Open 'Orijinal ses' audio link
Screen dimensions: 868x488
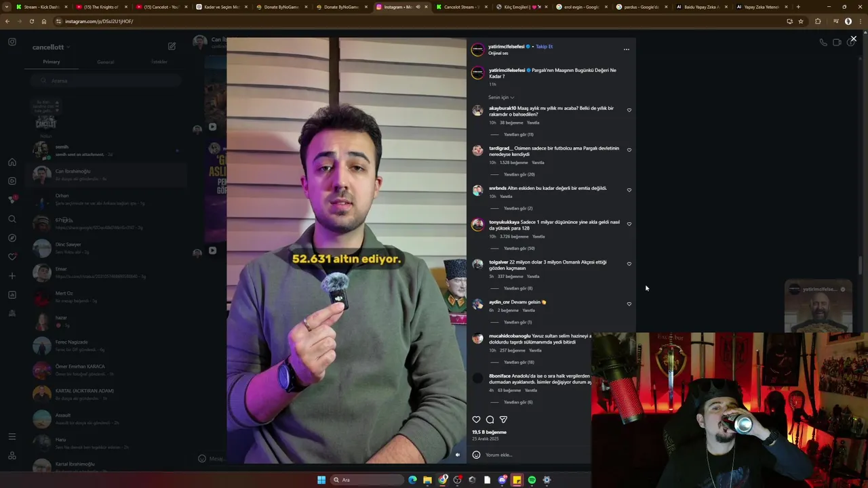tap(498, 53)
